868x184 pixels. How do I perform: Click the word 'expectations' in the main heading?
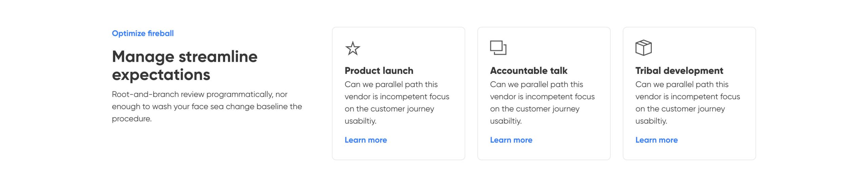(161, 75)
